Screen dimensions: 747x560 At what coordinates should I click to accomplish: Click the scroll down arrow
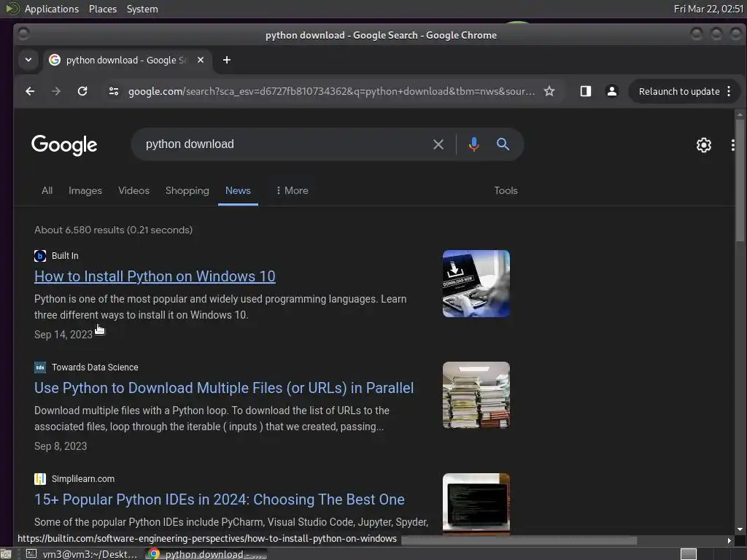point(740,529)
